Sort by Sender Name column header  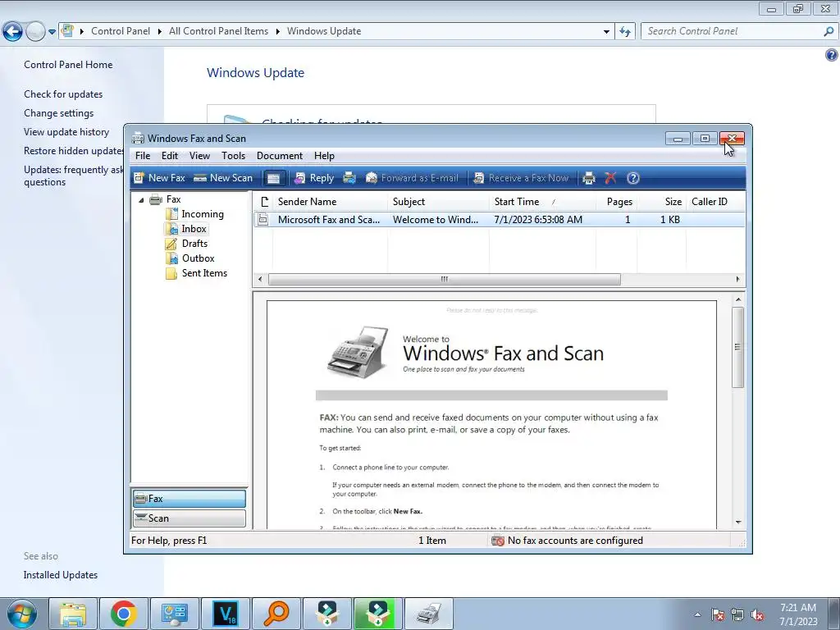point(330,202)
